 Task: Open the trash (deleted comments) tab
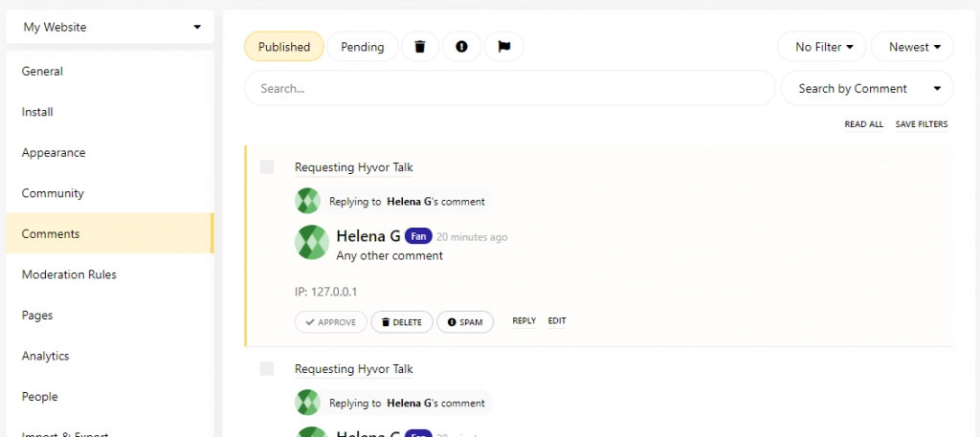pos(420,47)
